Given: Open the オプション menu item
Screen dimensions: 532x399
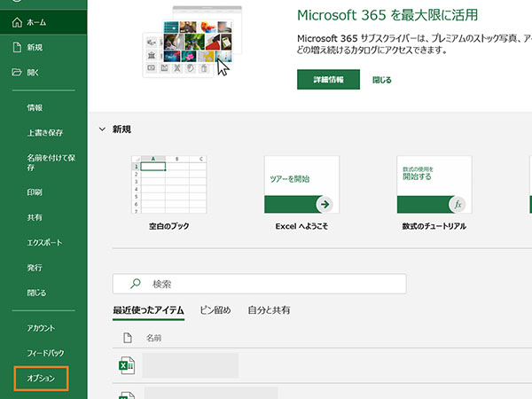Looking at the screenshot, I should click(x=42, y=379).
